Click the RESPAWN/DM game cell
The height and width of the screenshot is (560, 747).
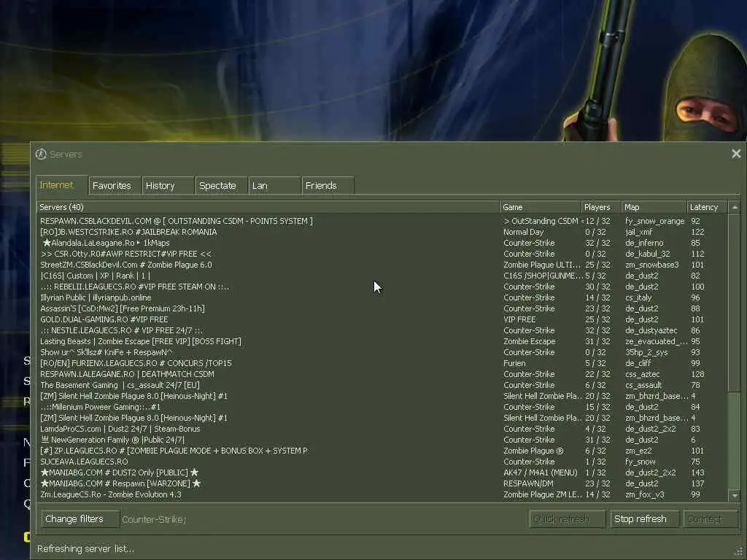(x=528, y=484)
